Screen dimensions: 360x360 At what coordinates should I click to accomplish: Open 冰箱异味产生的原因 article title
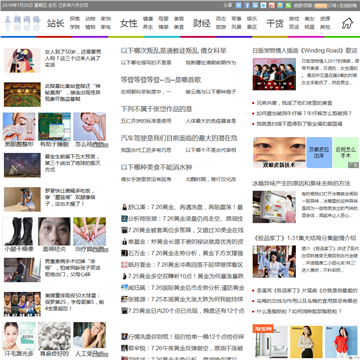(301, 183)
